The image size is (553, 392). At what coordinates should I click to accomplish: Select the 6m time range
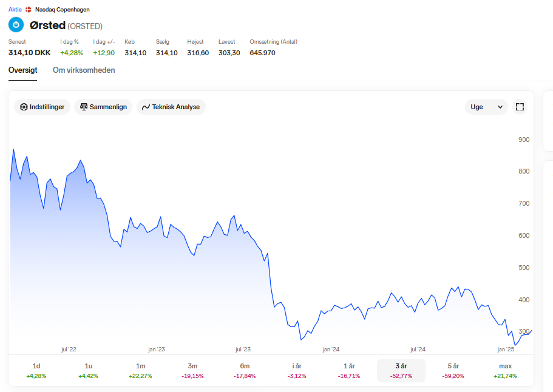coord(245,371)
